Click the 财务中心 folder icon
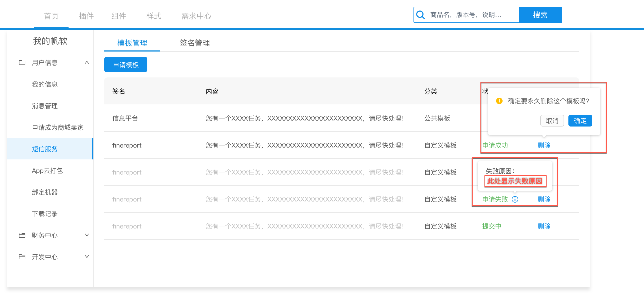The height and width of the screenshot is (297, 644). [22, 235]
